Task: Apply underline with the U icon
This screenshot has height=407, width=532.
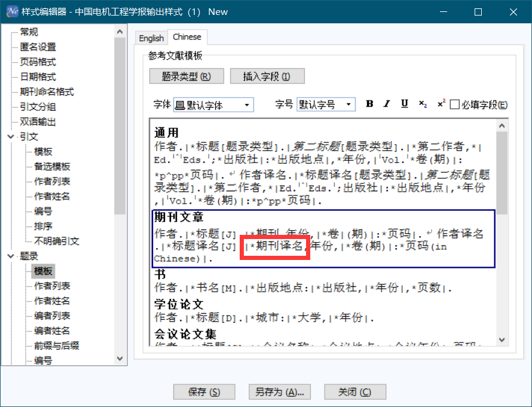Action: 405,104
